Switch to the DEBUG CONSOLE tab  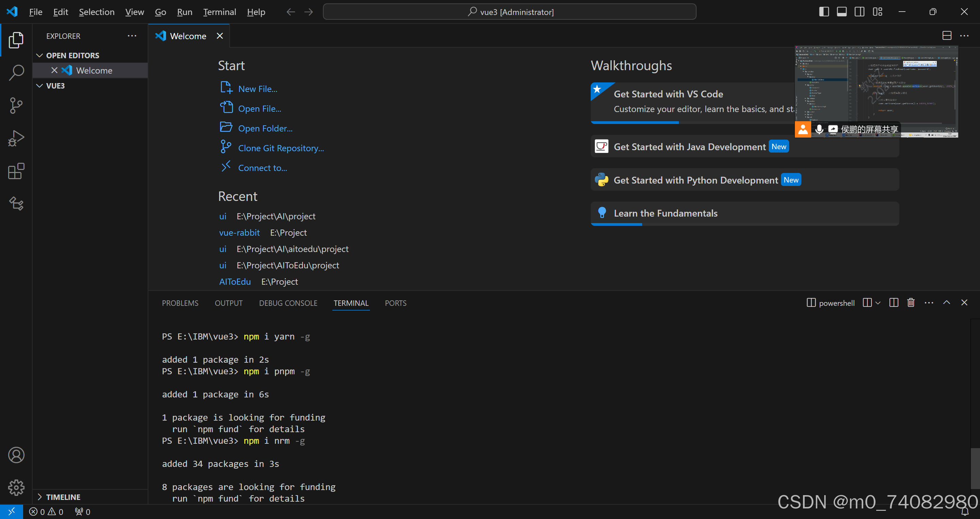288,303
